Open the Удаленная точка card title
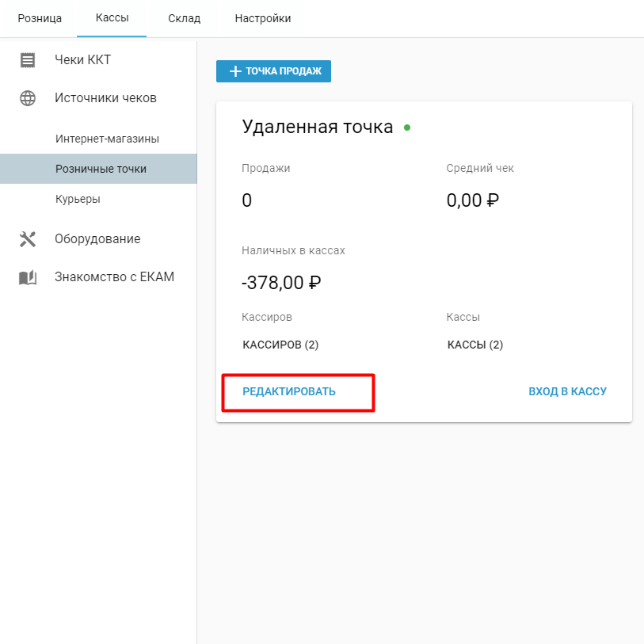Screen dimensions: 644x644 [318, 127]
